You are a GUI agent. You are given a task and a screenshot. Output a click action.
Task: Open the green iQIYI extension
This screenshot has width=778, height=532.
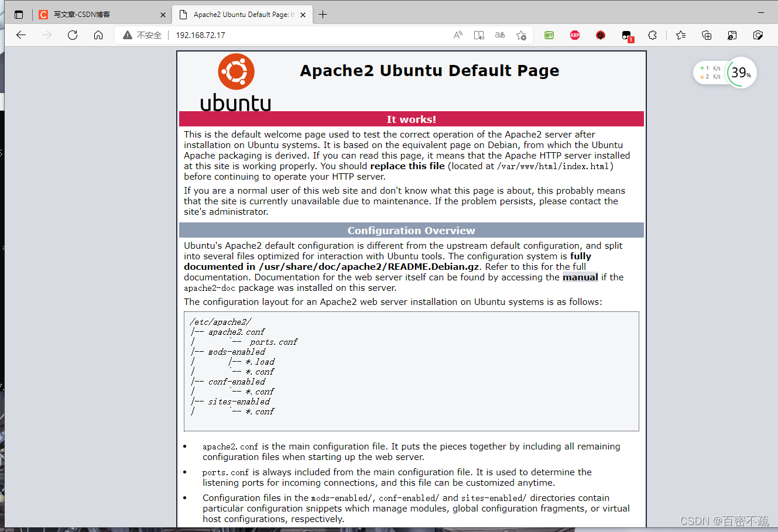point(549,35)
